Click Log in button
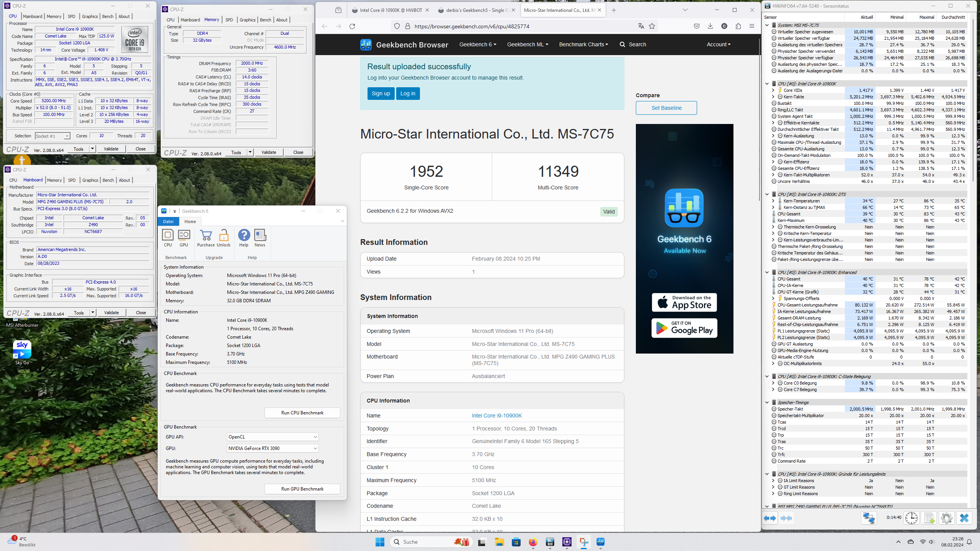980x551 pixels. click(x=408, y=93)
